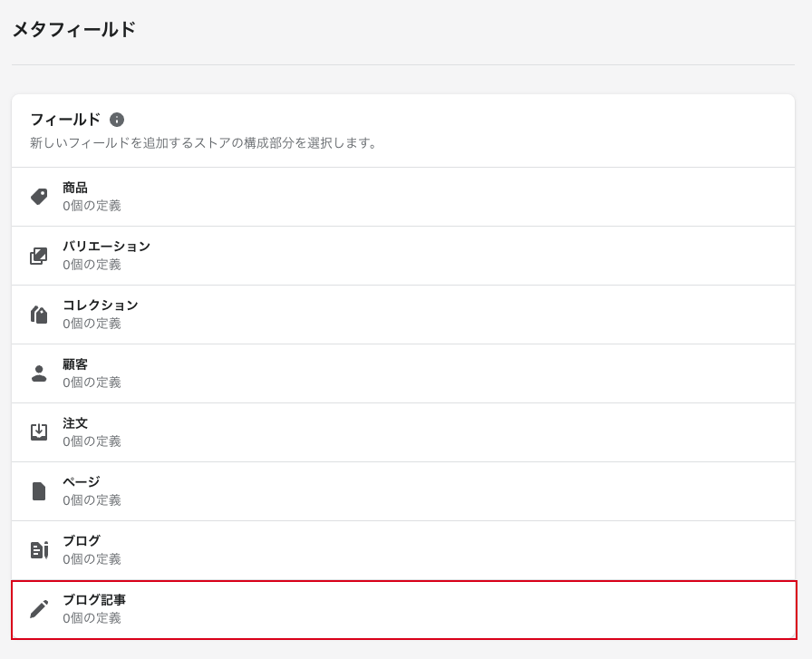Screen dimensions: 812x659
Task: Select the 注文 inbox download icon
Action: [x=39, y=432]
